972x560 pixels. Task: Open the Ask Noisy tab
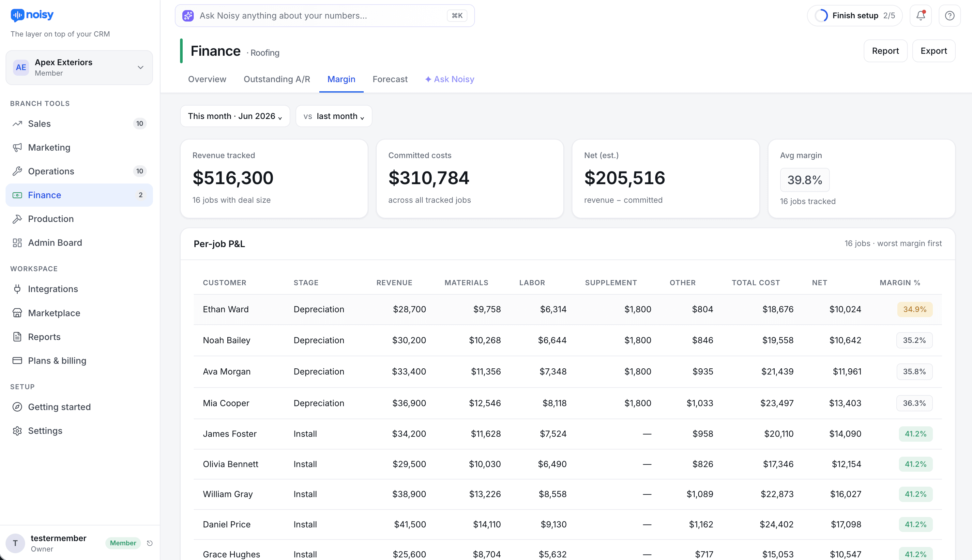[x=449, y=79]
